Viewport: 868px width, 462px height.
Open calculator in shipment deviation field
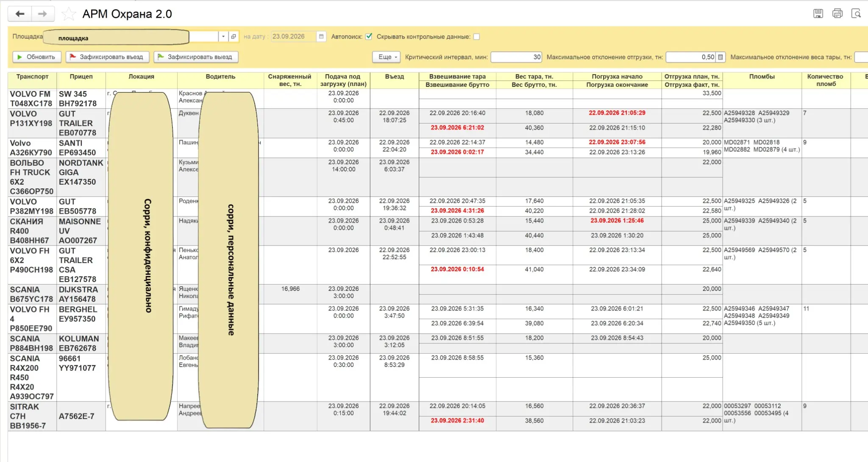tap(721, 57)
